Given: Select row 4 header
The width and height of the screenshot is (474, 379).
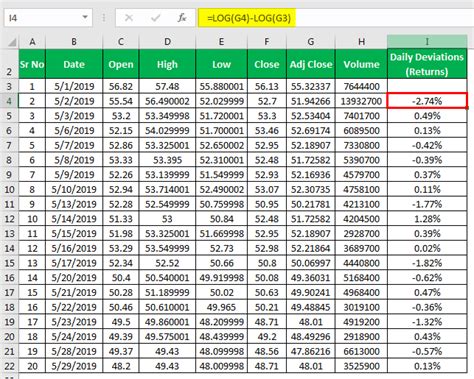Looking at the screenshot, I should click(x=9, y=101).
